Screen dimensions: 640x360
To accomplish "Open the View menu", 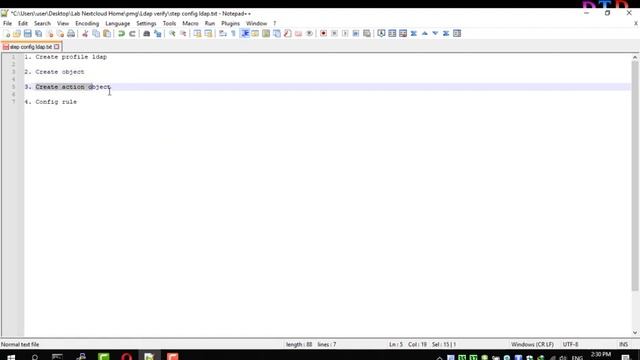I will (x=63, y=23).
